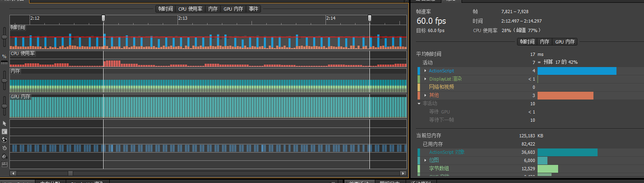Select the timer events stopwatch icon
Screen dimensions: 644x183
pyautogui.click(x=5, y=148)
